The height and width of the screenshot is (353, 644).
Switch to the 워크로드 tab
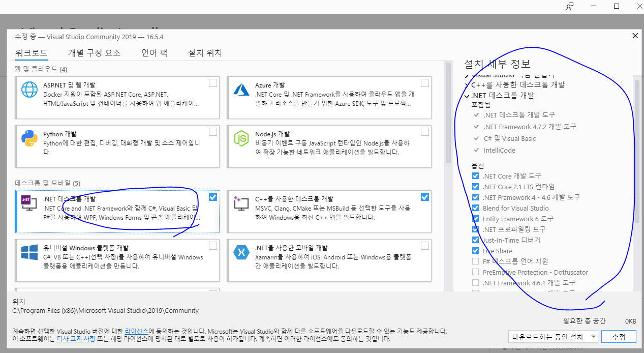(x=31, y=53)
